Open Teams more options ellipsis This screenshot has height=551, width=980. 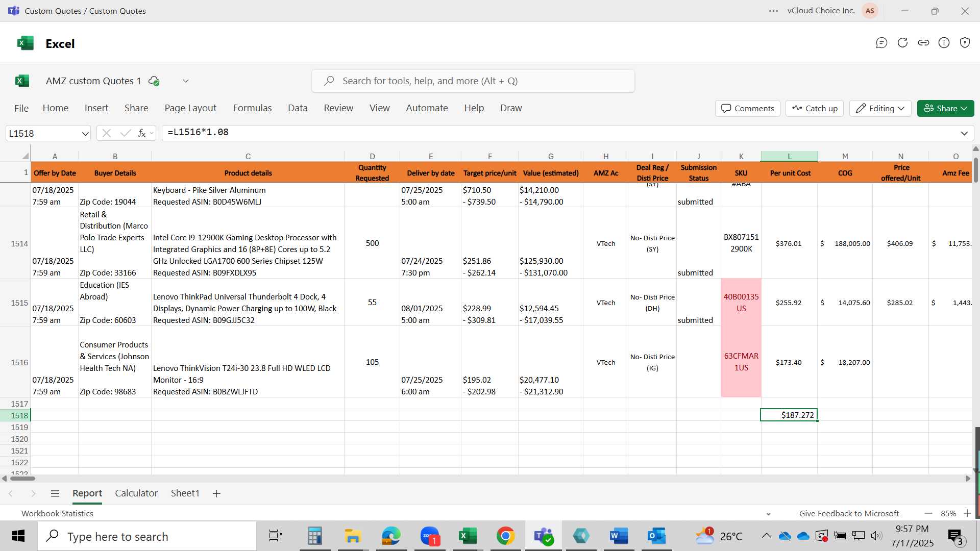pyautogui.click(x=774, y=11)
